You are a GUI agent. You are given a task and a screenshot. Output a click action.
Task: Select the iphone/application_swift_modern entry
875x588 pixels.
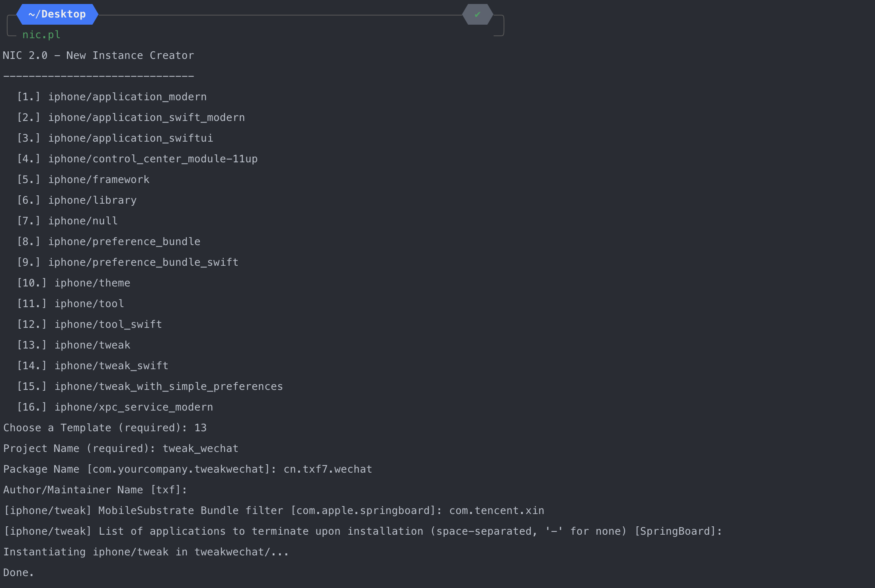131,117
